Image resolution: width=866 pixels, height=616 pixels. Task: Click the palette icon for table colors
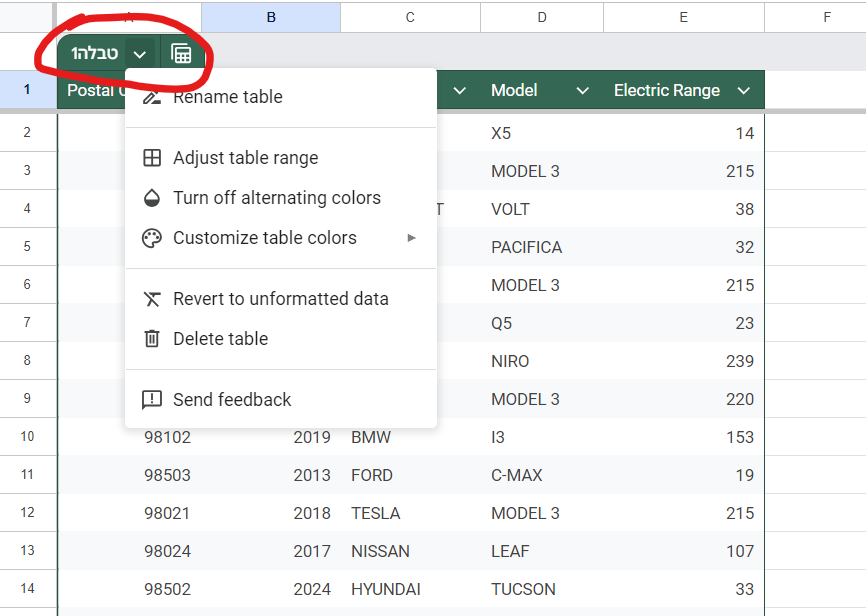[x=152, y=238]
